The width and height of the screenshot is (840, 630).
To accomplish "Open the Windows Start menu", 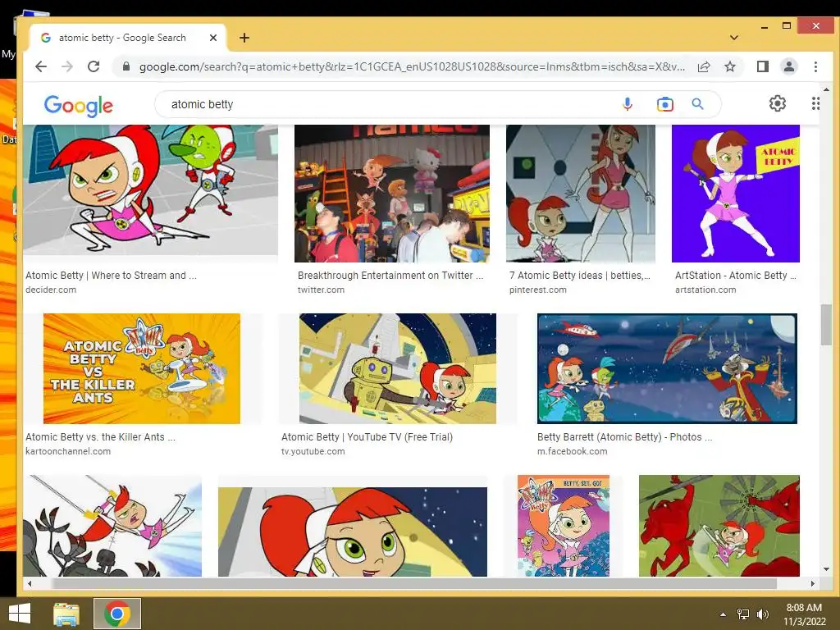I will (20, 614).
